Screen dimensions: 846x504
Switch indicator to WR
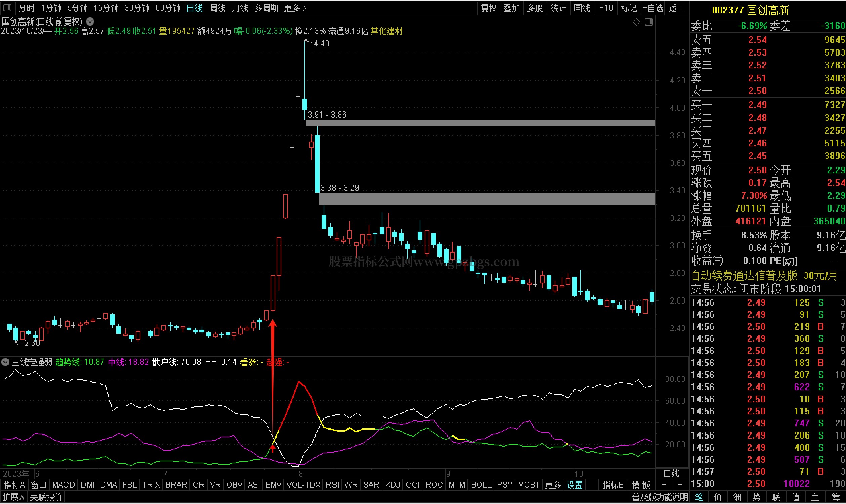click(351, 485)
